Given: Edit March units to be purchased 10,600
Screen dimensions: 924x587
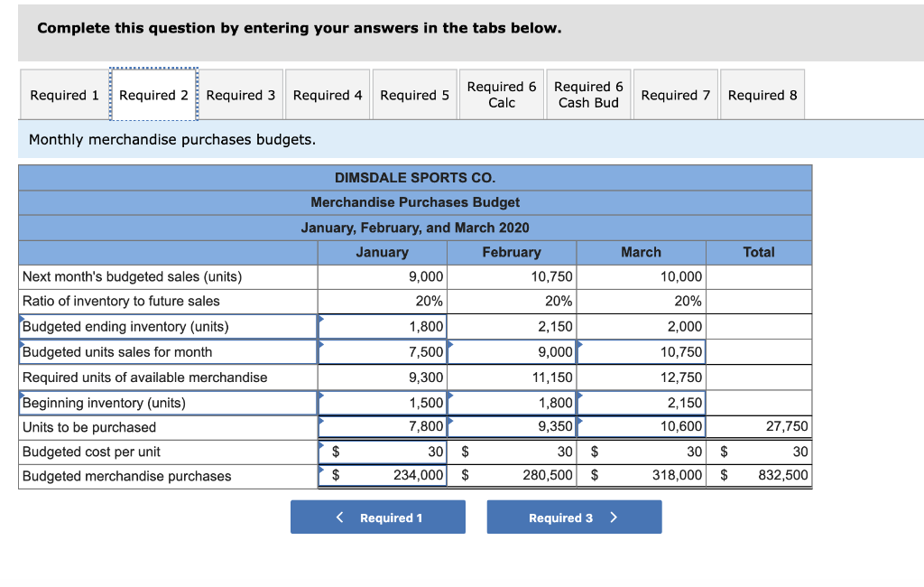Looking at the screenshot, I should pyautogui.click(x=642, y=426).
